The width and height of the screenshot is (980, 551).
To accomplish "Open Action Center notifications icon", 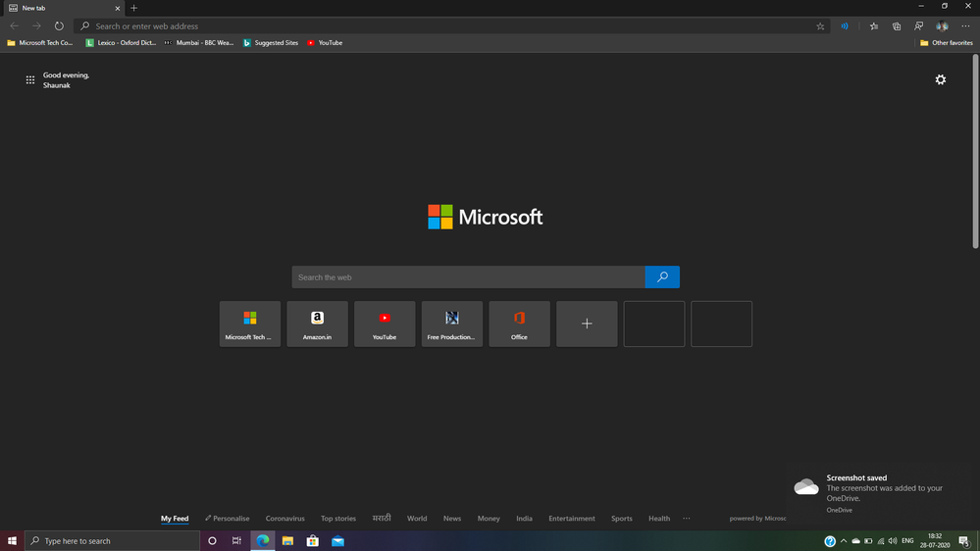I will (965, 541).
